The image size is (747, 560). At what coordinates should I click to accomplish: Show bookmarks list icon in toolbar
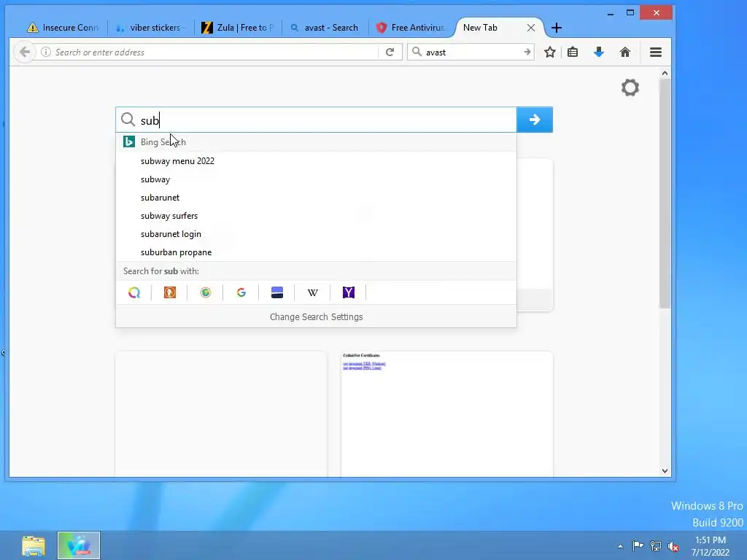pyautogui.click(x=573, y=52)
